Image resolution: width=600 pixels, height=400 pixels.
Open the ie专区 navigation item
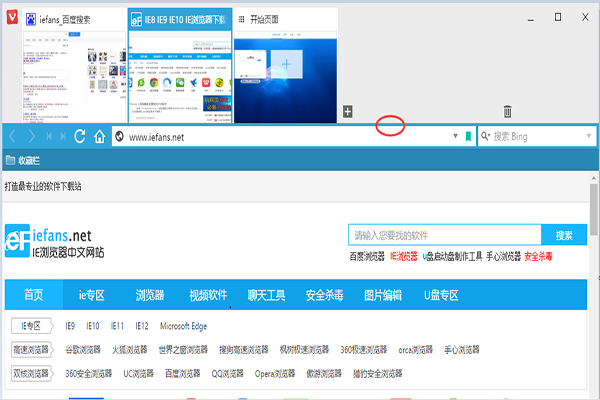point(91,295)
